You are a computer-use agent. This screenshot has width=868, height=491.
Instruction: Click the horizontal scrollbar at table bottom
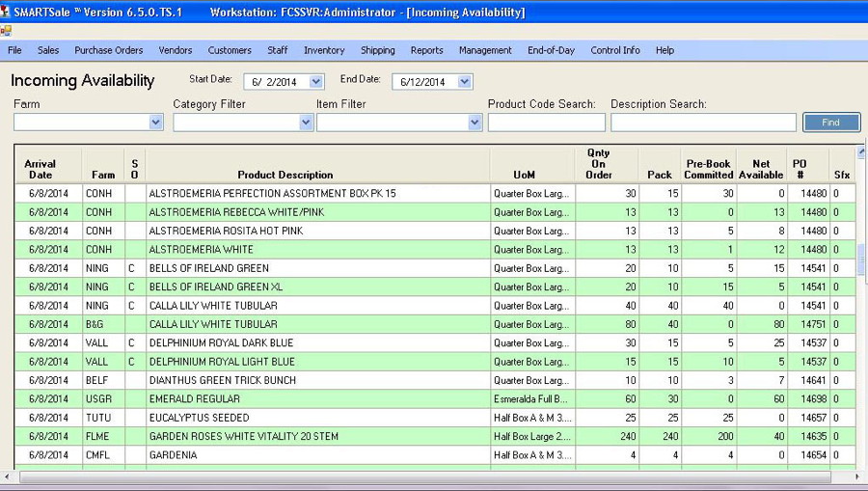(x=424, y=477)
